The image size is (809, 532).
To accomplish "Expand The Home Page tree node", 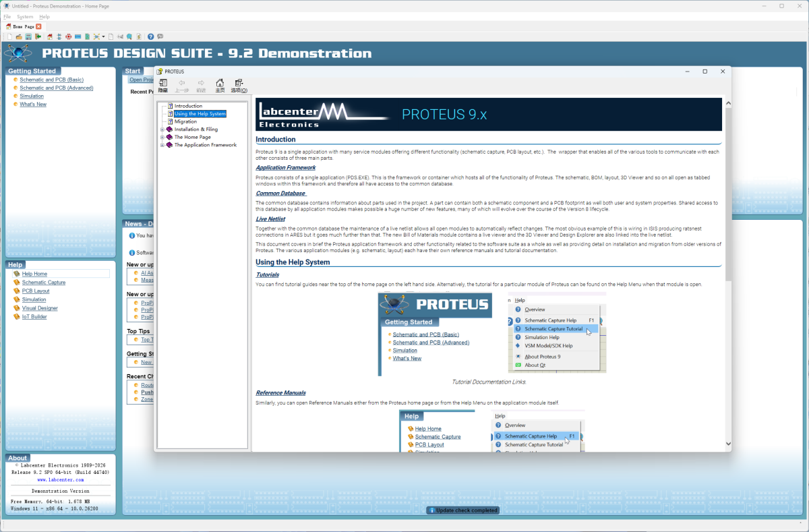I will tap(162, 137).
